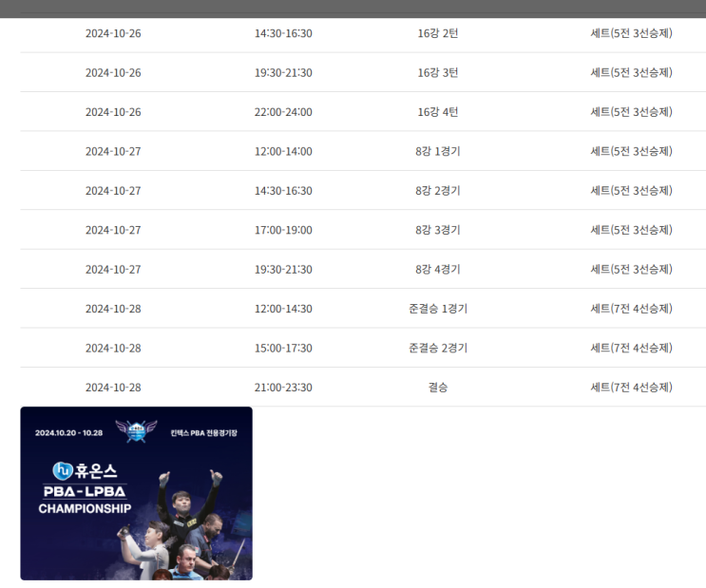Screen dimensions: 706x588
Task: Click time cell 17:00-19:00
Action: (x=283, y=230)
